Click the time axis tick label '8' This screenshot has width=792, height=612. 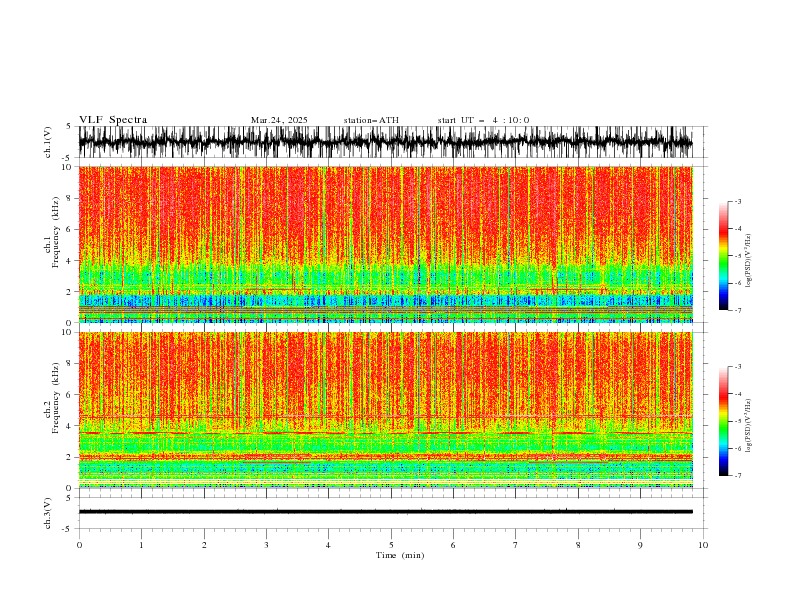[x=578, y=545]
